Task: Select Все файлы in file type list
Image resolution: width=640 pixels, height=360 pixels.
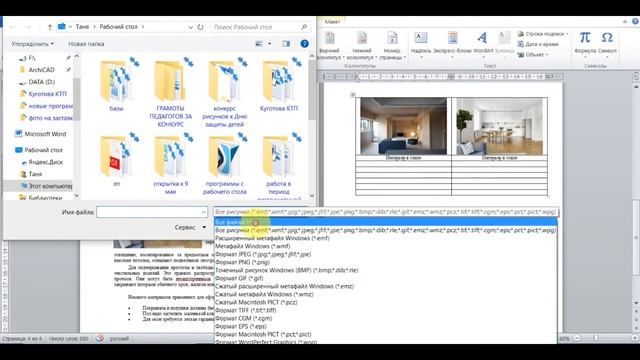Action: click(385, 222)
